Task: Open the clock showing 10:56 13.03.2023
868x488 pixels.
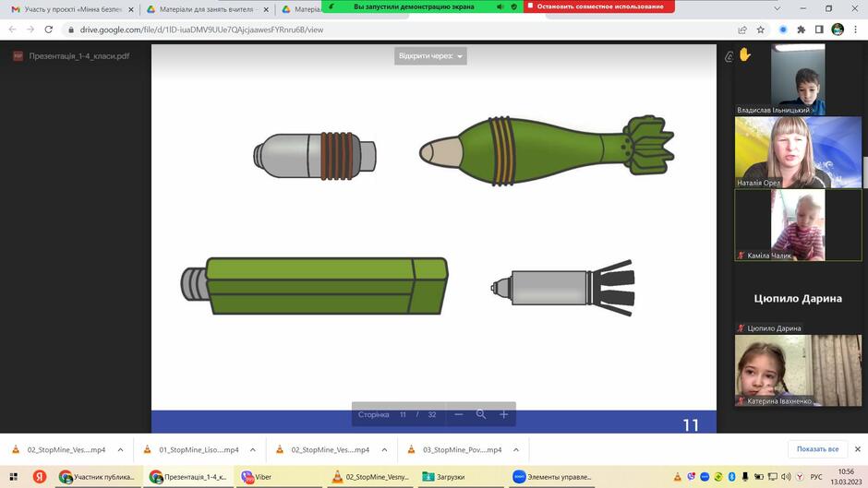Action: pos(847,477)
